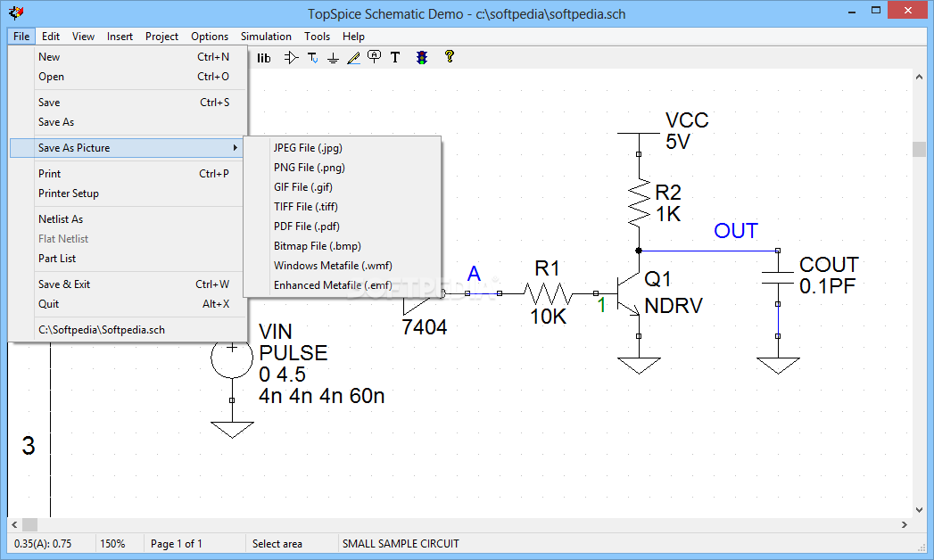Image resolution: width=934 pixels, height=560 pixels.
Task: Export as PDF File (.pdf)
Action: (x=342, y=226)
